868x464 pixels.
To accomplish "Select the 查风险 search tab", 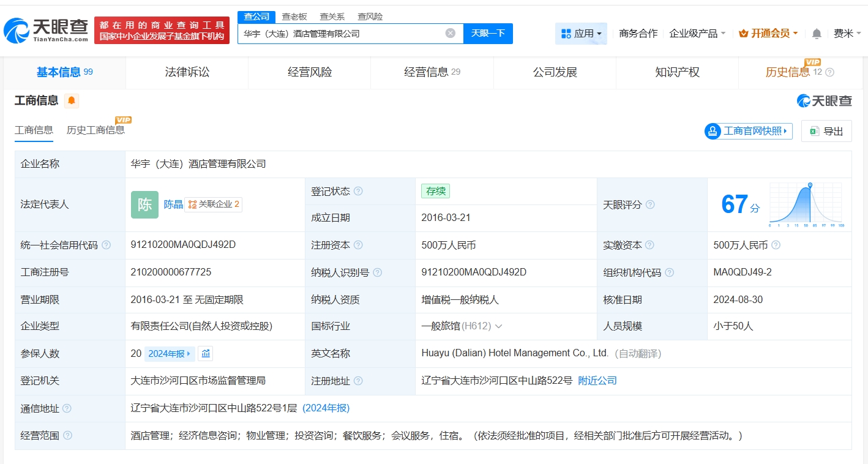I will click(370, 17).
